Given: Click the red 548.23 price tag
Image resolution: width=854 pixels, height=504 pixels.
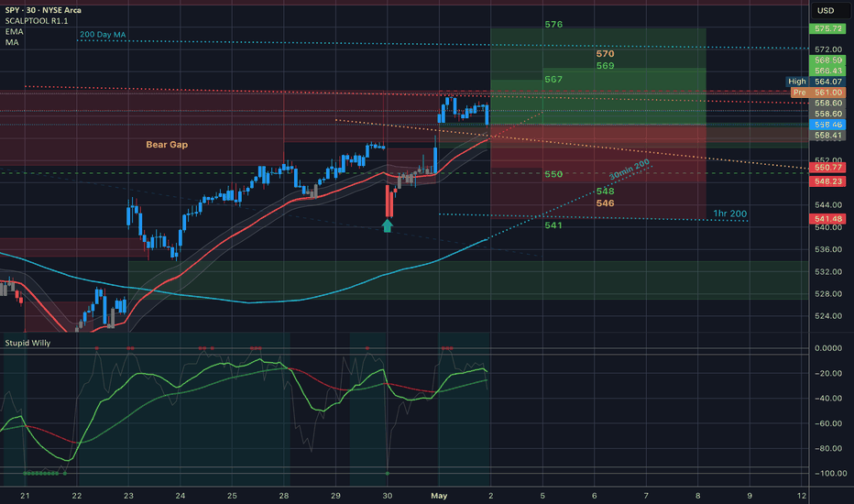Looking at the screenshot, I should coord(827,181).
